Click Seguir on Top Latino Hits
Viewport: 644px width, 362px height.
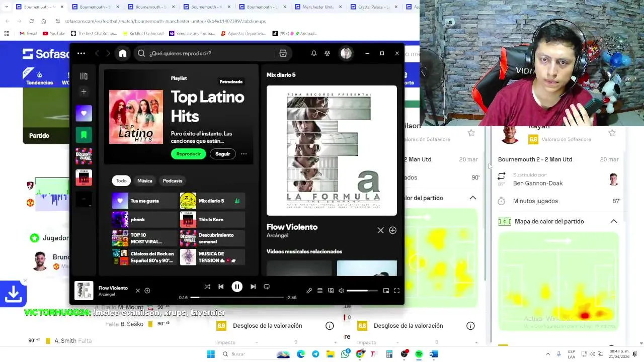coord(222,154)
